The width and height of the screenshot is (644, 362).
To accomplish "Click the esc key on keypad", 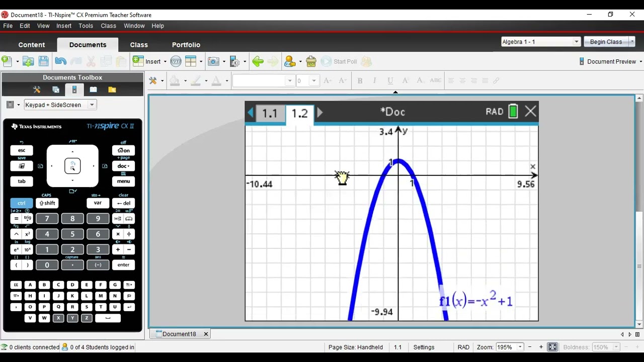I will point(22,150).
